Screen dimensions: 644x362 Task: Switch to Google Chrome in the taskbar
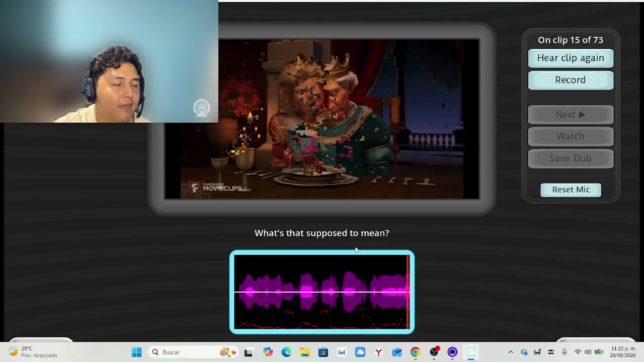pyautogui.click(x=416, y=352)
